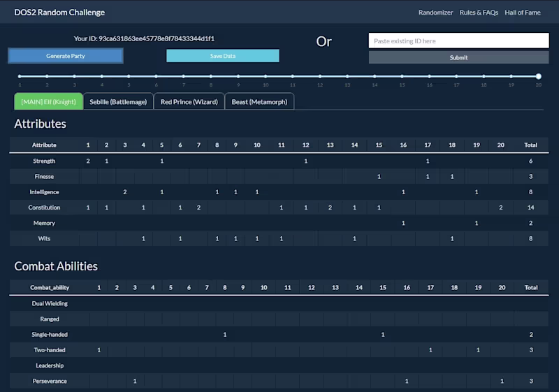The image size is (559, 392).
Task: Select the Constitution row label
Action: (x=44, y=208)
